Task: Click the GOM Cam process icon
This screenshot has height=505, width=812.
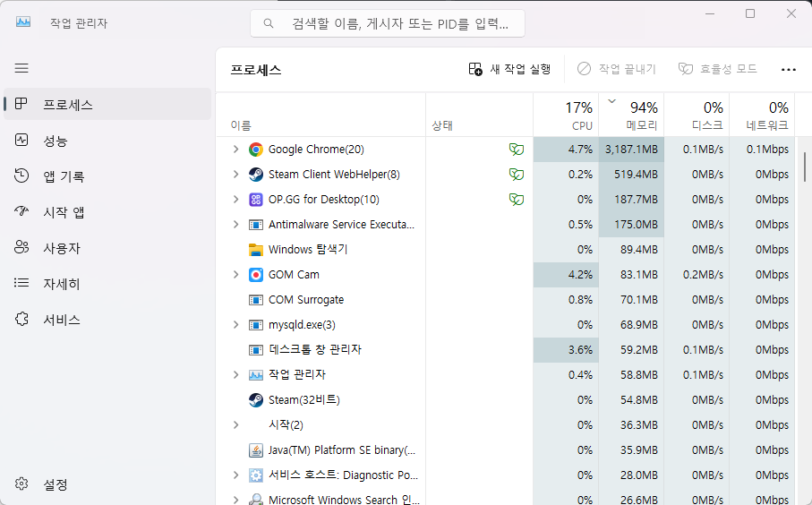Action: (x=256, y=275)
